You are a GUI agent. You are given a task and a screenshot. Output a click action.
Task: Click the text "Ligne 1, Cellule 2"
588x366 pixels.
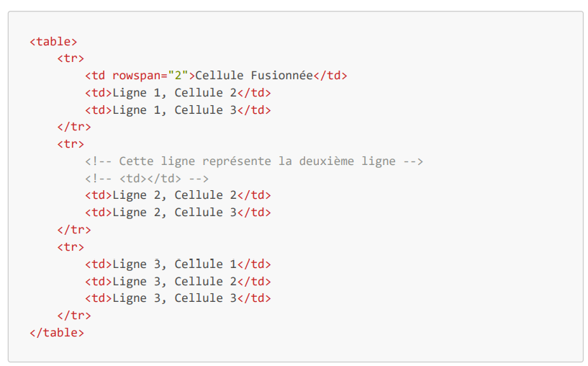174,93
